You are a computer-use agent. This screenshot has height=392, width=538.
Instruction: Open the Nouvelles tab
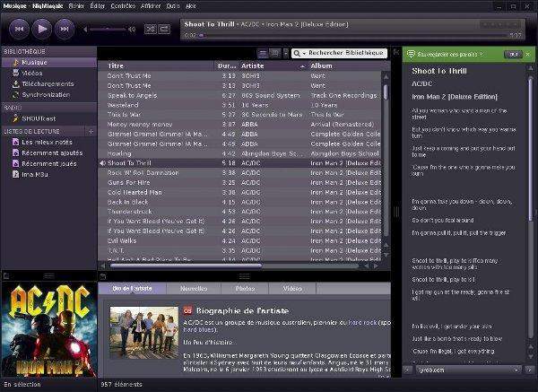[x=194, y=289]
